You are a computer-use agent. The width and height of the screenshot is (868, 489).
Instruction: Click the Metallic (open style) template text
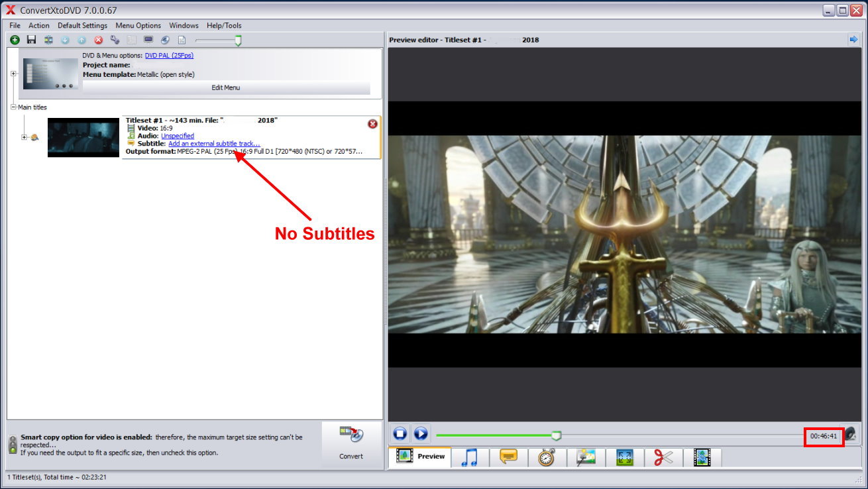coord(166,74)
